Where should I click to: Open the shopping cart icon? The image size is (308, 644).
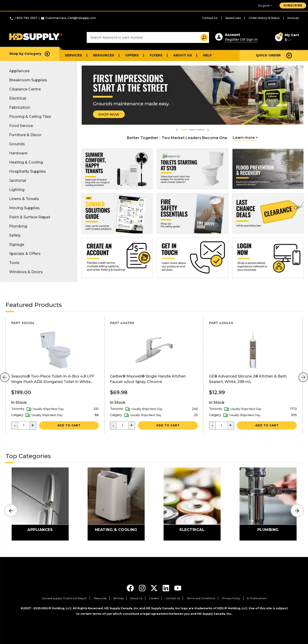279,37
